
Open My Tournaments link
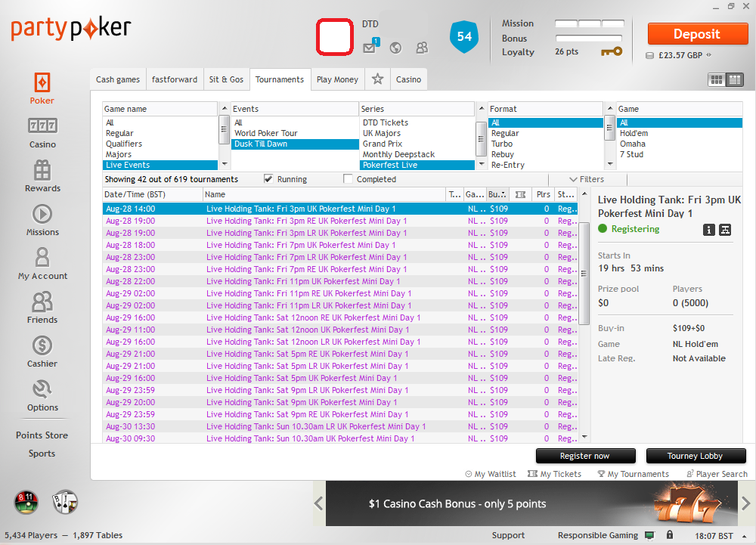pos(633,474)
